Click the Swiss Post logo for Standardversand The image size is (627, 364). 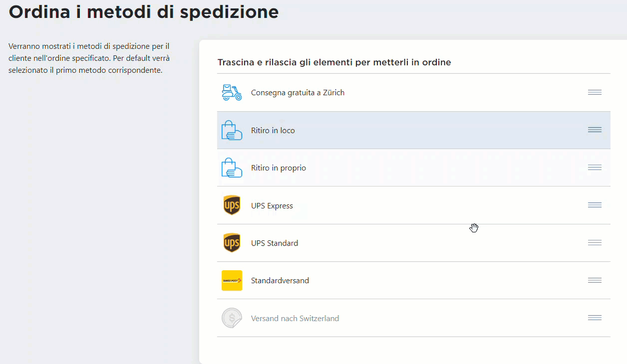(x=232, y=281)
